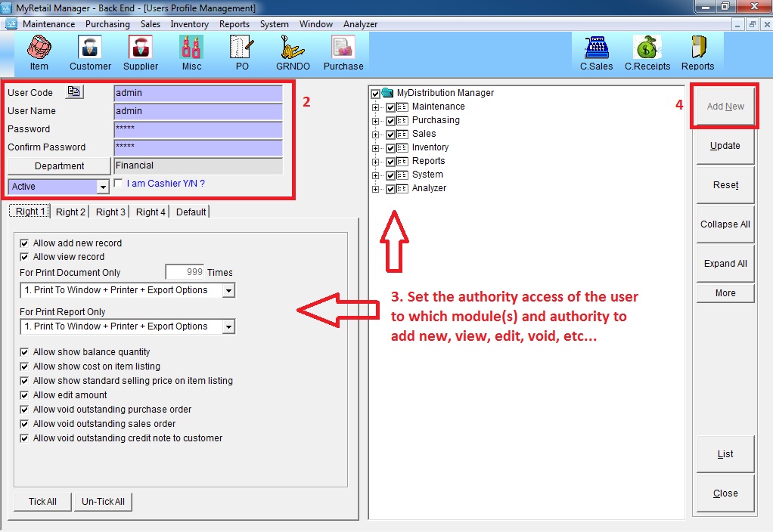Open the GRNDO forklift icon
773x532 pixels.
coord(292,50)
